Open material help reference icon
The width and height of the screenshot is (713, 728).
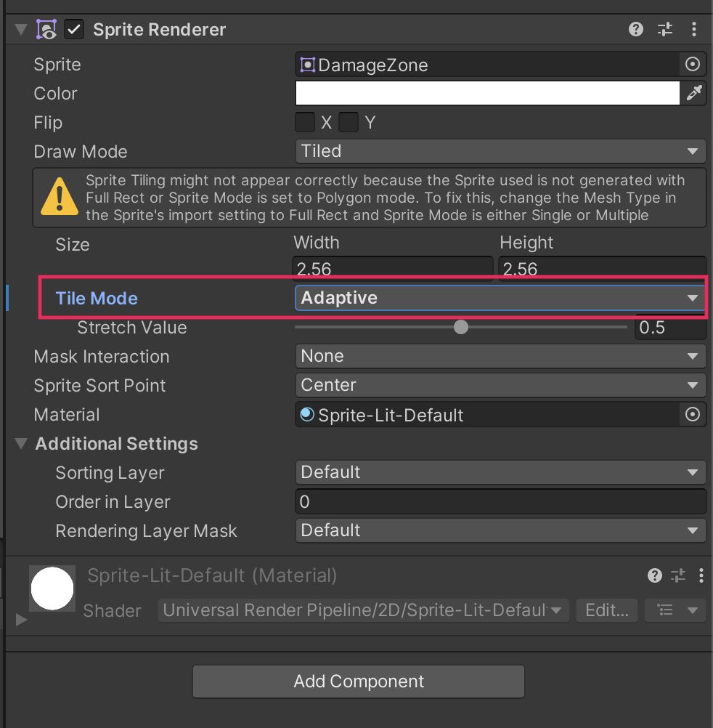tap(655, 576)
